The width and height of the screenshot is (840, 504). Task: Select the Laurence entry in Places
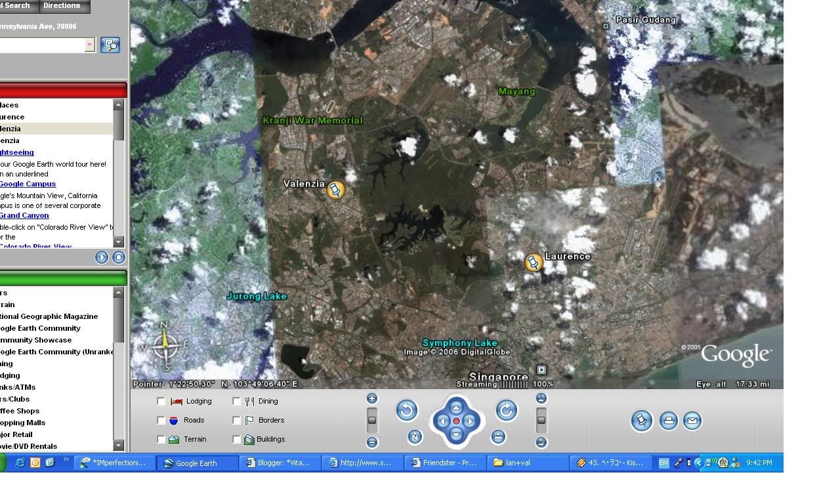point(12,117)
